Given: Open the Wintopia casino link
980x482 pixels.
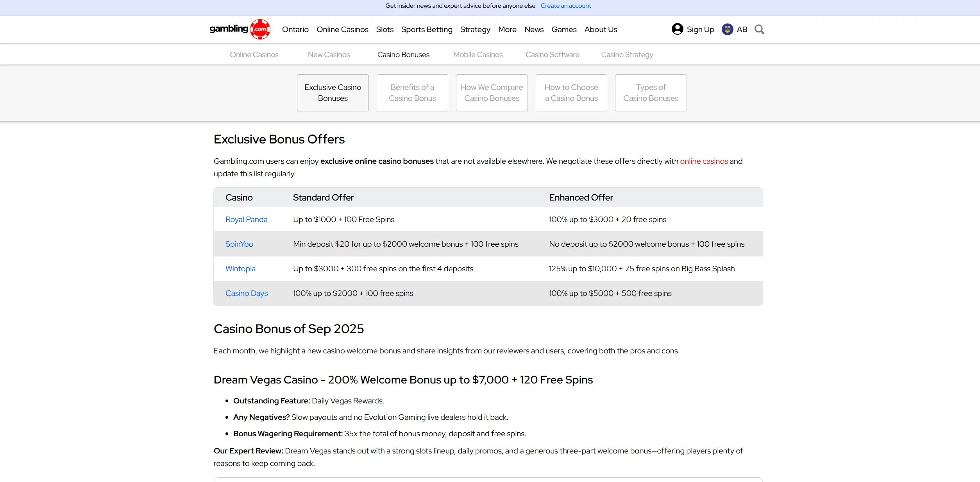Looking at the screenshot, I should click(x=240, y=269).
